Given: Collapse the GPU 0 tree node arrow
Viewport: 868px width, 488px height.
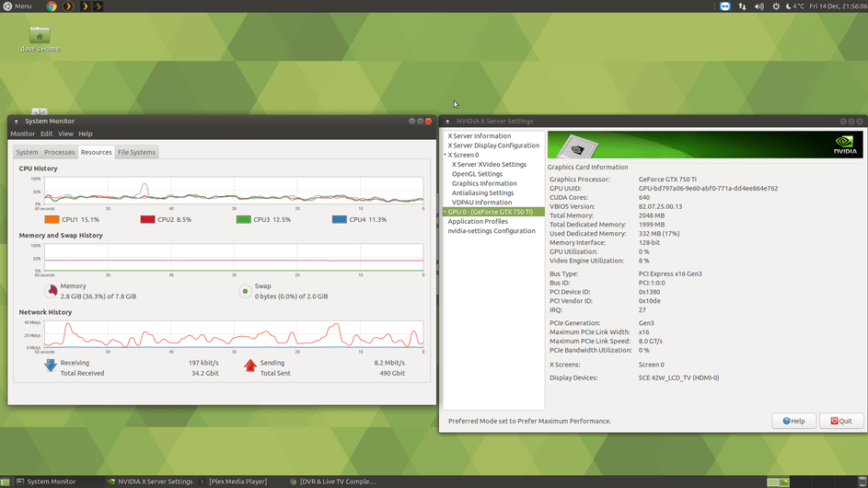Looking at the screenshot, I should (445, 212).
